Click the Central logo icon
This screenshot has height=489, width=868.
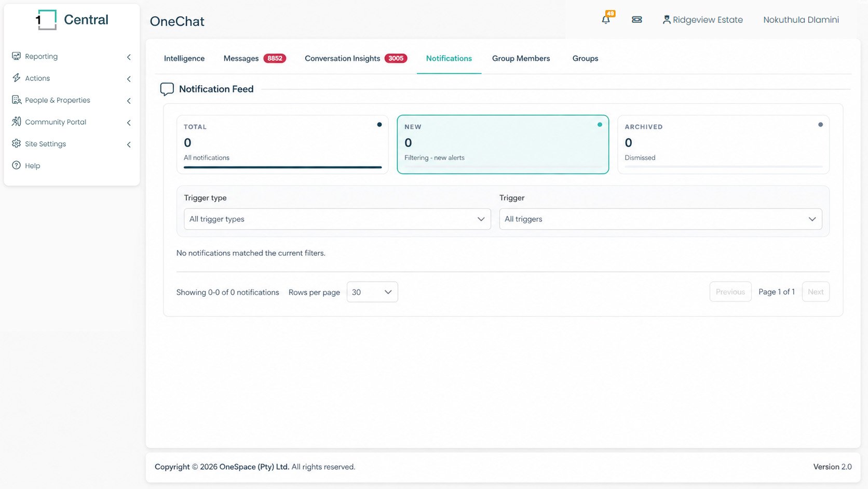[46, 20]
